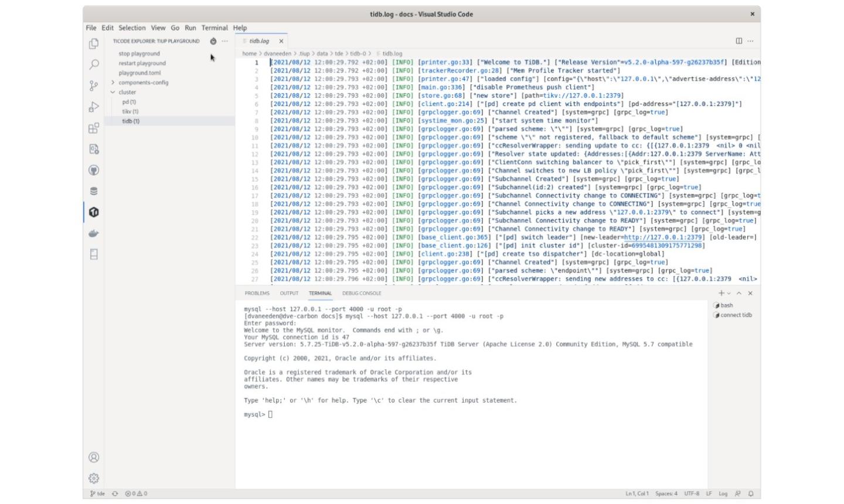Image resolution: width=844 pixels, height=504 pixels.
Task: Open the Run and Debug view
Action: [x=93, y=108]
